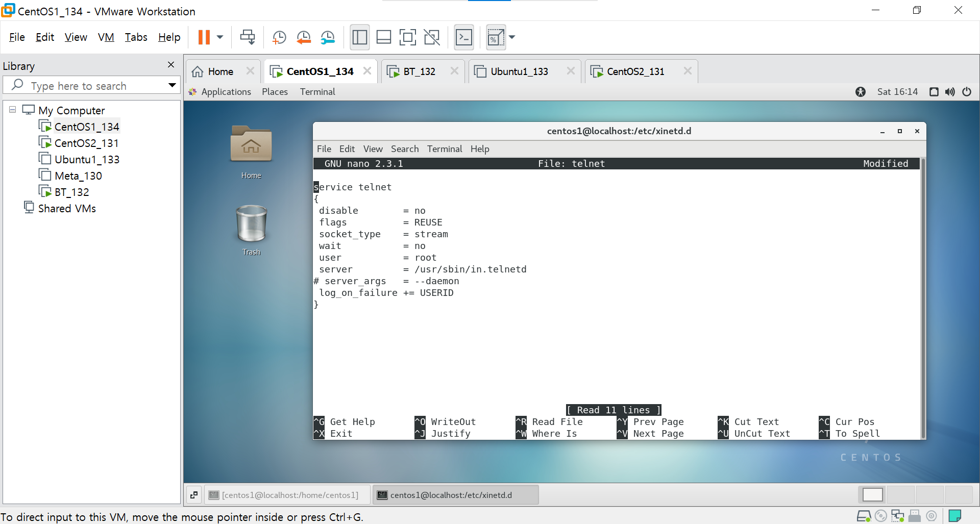This screenshot has width=980, height=524.
Task: Open the accessibility menu icon
Action: [861, 92]
